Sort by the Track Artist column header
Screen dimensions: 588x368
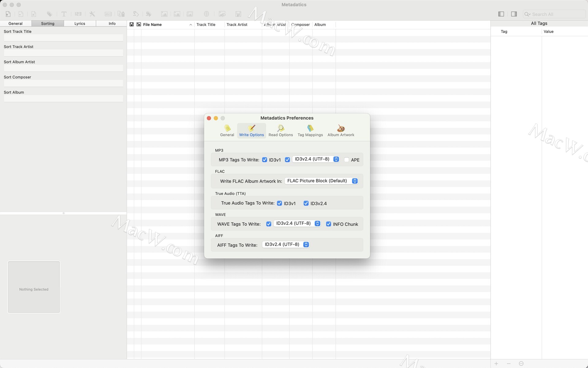coord(237,24)
